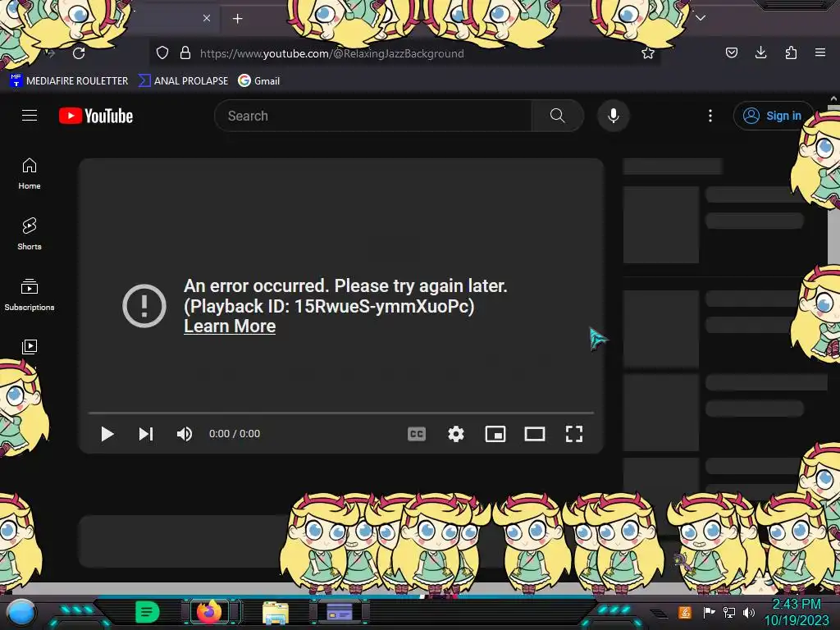This screenshot has height=630, width=840.
Task: Open green notes app in taskbar
Action: [x=148, y=612]
